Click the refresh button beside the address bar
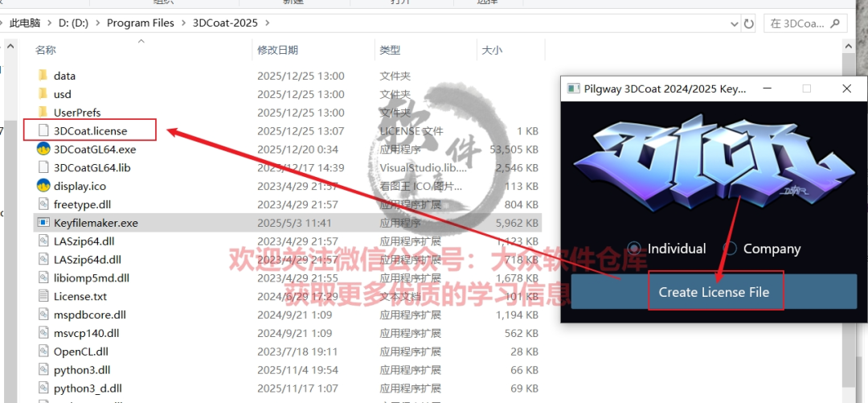The width and height of the screenshot is (868, 403). click(748, 24)
